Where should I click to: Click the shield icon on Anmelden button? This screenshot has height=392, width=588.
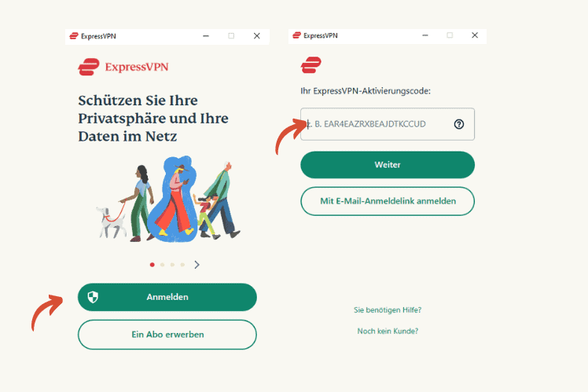(93, 297)
